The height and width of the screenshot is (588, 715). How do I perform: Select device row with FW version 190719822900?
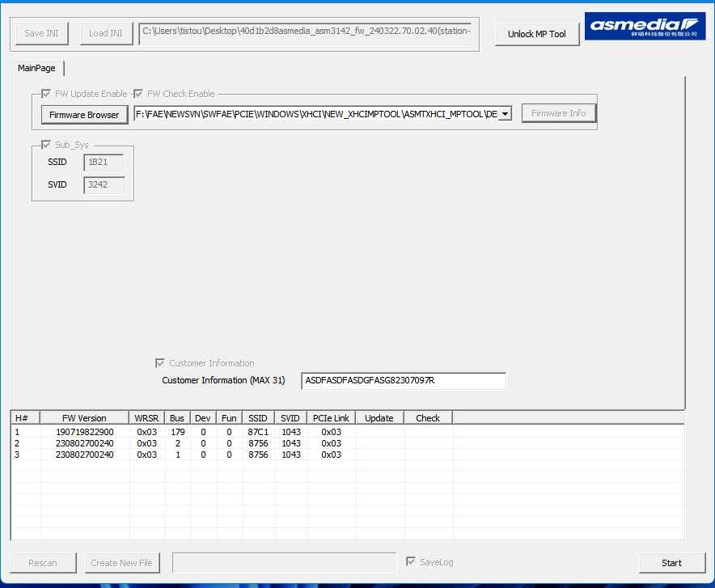pyautogui.click(x=84, y=432)
